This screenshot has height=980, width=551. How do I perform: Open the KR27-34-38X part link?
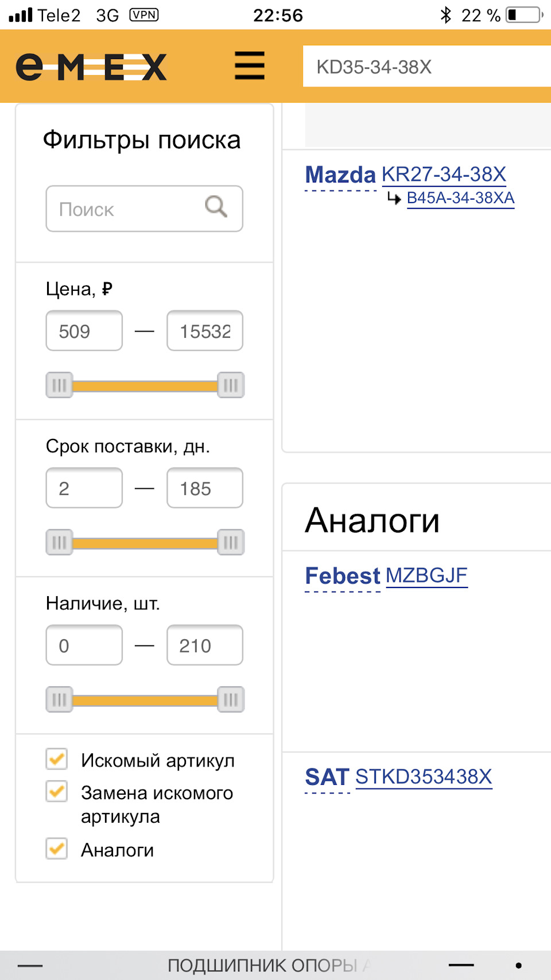tap(444, 174)
